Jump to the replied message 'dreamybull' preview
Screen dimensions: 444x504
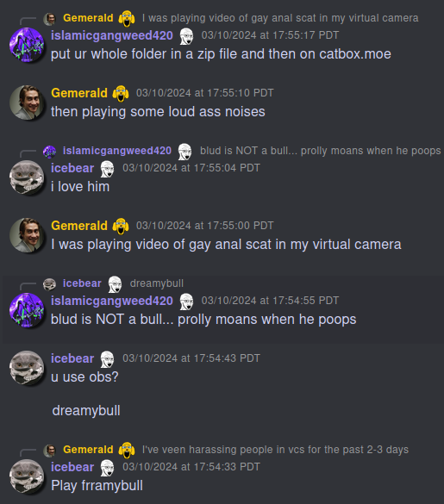(157, 283)
